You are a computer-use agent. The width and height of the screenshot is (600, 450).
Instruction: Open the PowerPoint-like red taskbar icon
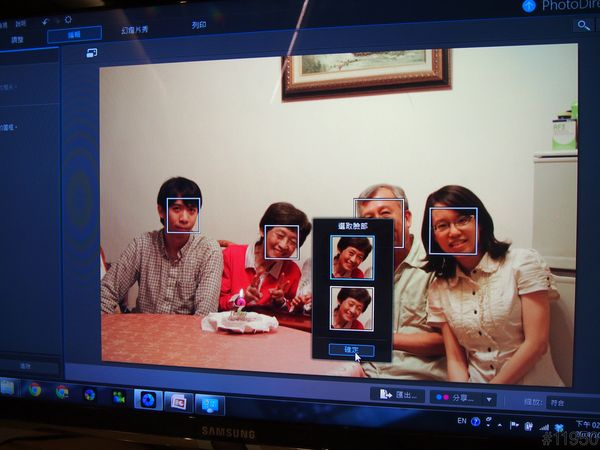179,403
